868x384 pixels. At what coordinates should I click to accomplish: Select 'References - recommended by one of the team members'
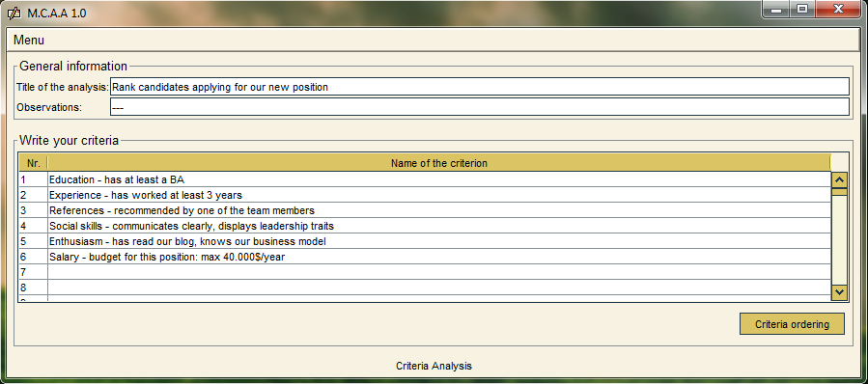point(439,210)
